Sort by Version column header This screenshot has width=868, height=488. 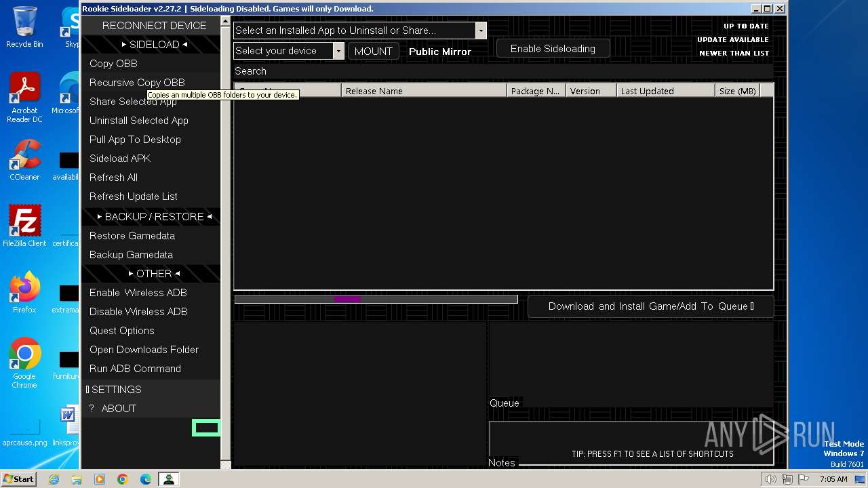click(591, 91)
